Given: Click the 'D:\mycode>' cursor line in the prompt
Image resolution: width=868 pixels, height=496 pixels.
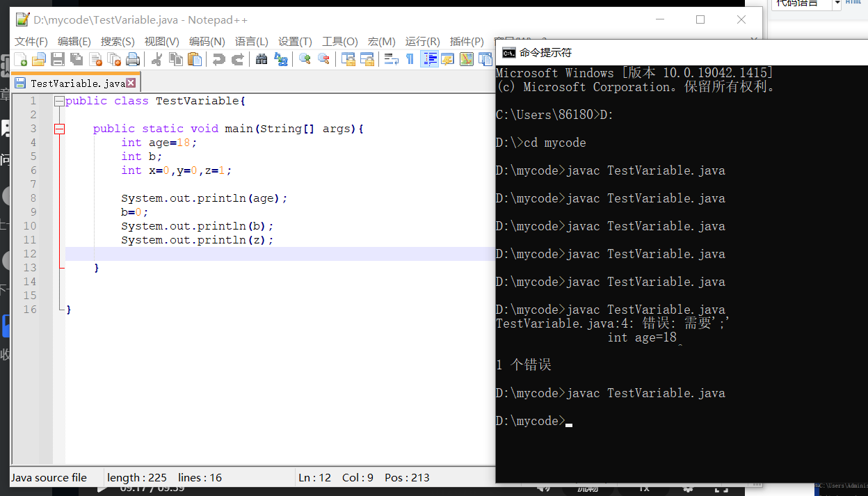Looking at the screenshot, I should [534, 421].
